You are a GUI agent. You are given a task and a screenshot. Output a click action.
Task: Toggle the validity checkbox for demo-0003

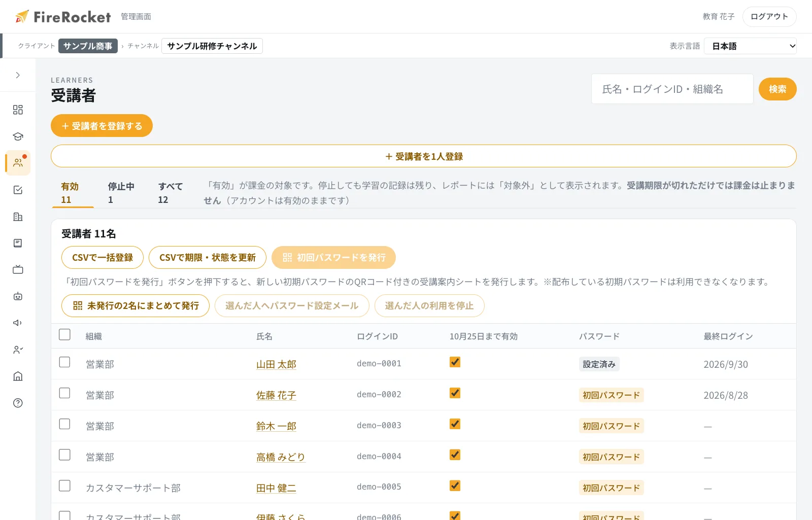click(x=455, y=424)
